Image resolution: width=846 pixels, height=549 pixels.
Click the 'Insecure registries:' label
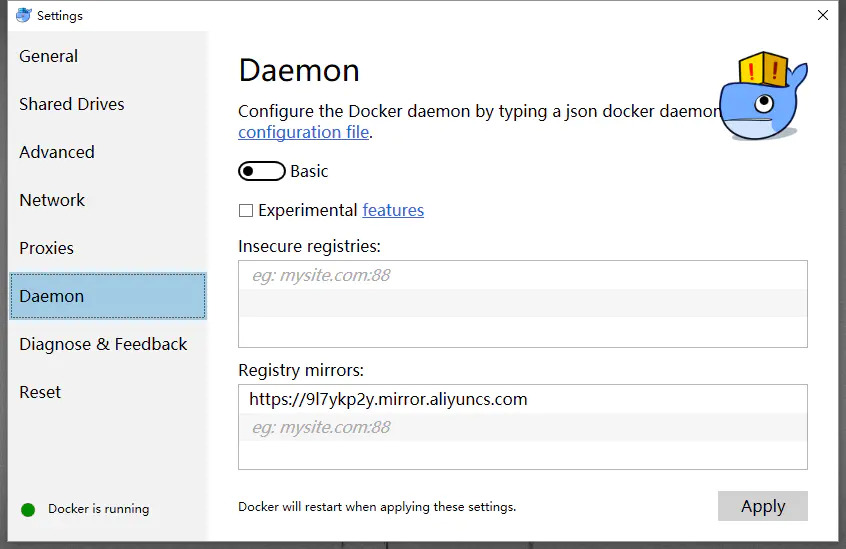309,246
